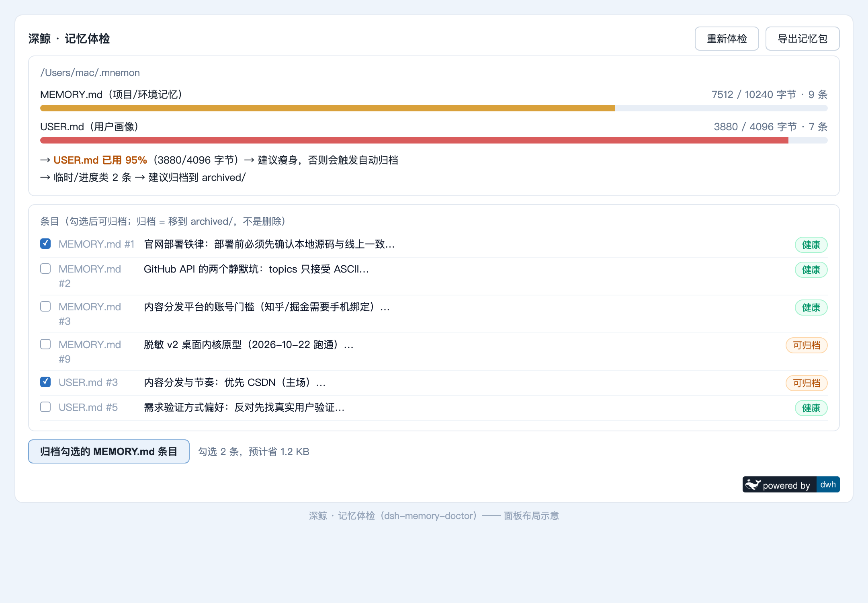Screen dimensions: 868x603
Task: Click 可归档 badge on MEMORY.md #9 row
Action: [x=807, y=345]
